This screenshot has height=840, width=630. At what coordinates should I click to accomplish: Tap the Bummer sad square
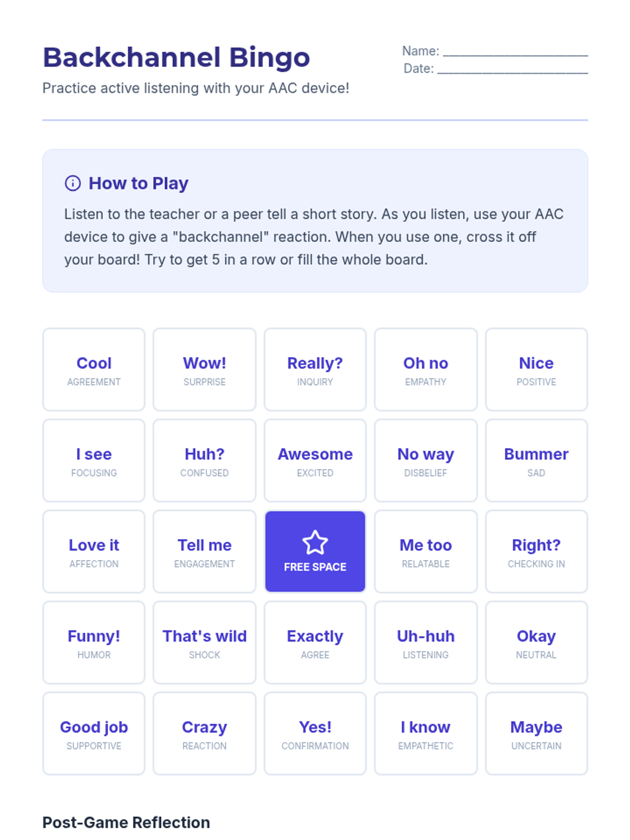point(536,460)
